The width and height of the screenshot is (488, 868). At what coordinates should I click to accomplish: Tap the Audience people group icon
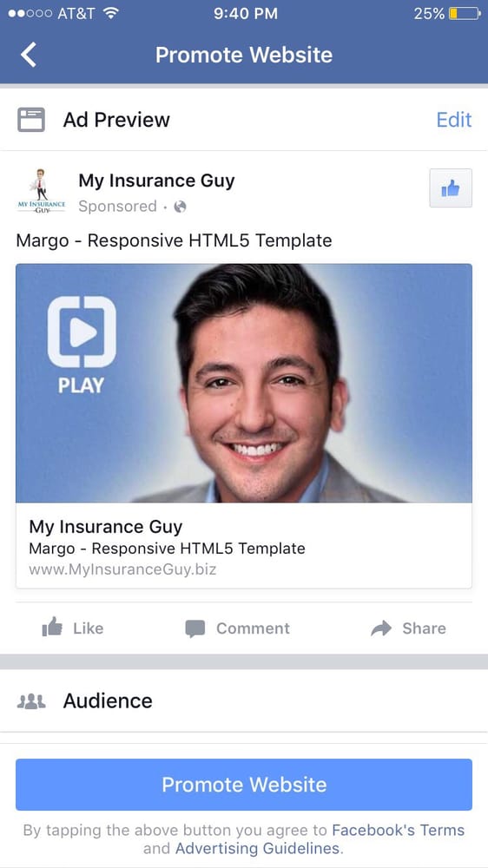tap(31, 701)
